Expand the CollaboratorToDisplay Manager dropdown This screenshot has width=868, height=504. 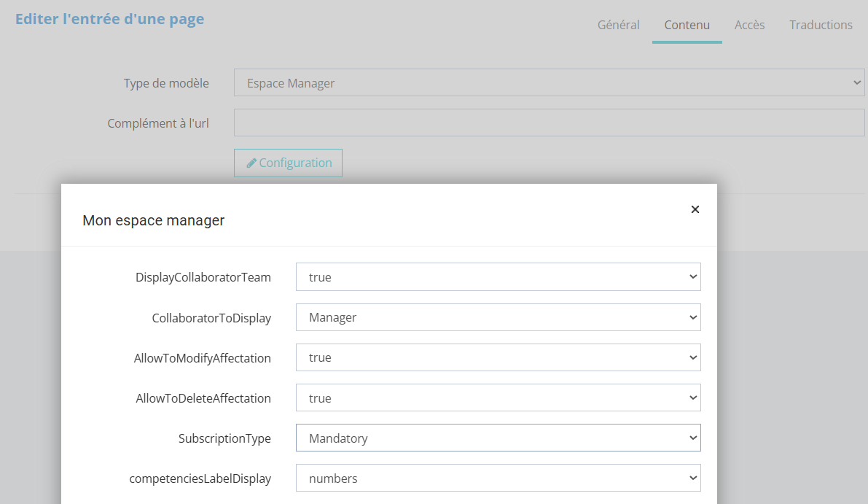pyautogui.click(x=498, y=317)
